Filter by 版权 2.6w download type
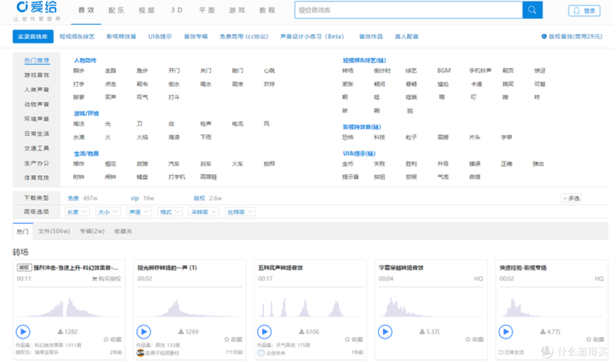The height and width of the screenshot is (364, 613). pos(208,198)
